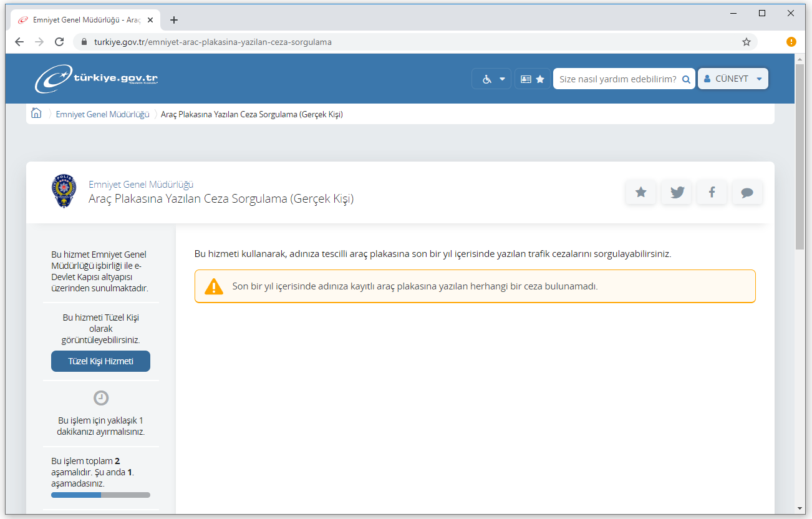Expand the CÜNEYT user menu
Screen dimensions: 812x519
coord(733,79)
